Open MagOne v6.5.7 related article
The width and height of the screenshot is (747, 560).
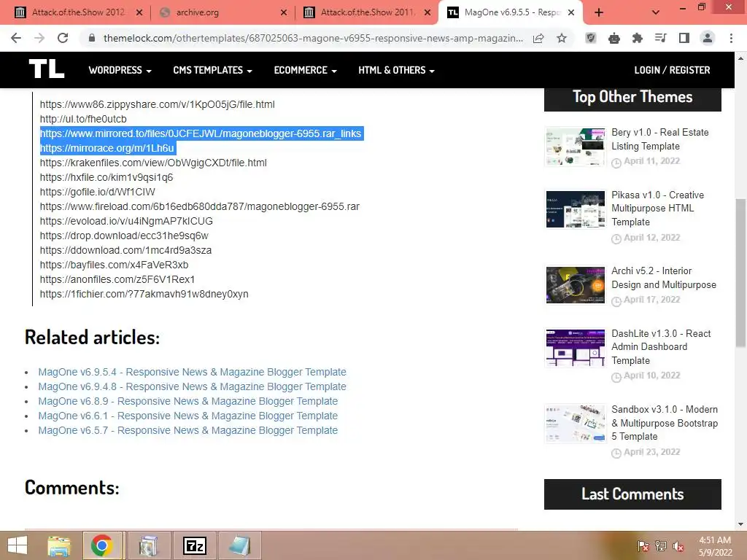(188, 430)
